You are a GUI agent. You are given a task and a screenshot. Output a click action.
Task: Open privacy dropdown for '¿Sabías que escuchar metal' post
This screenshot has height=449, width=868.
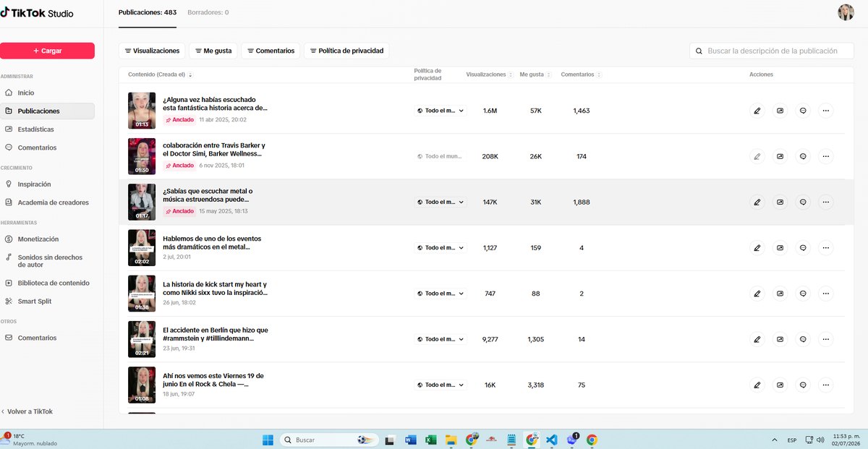click(x=441, y=202)
